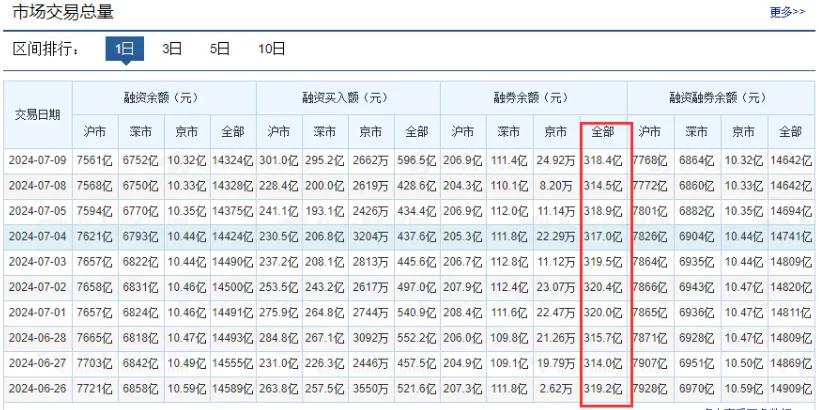Image resolution: width=819 pixels, height=410 pixels.
Task: Click the 3550万 cell in 2024-06-26 row
Action: click(x=371, y=389)
